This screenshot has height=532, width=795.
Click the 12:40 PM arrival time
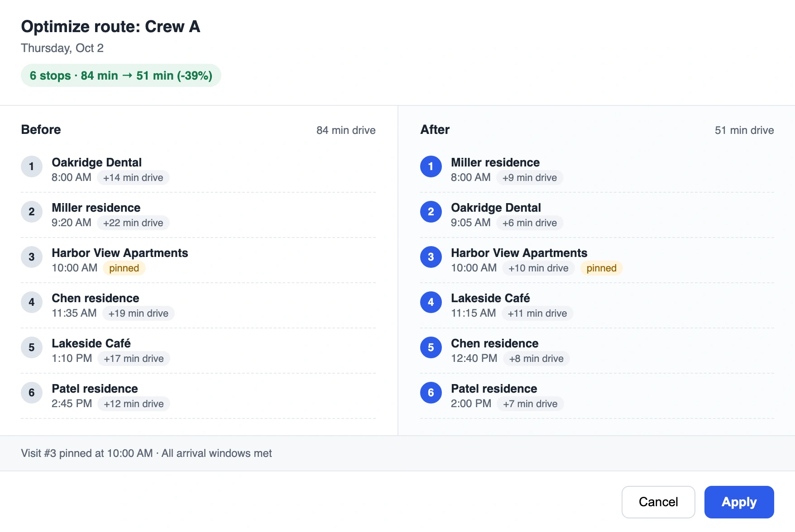tap(474, 358)
